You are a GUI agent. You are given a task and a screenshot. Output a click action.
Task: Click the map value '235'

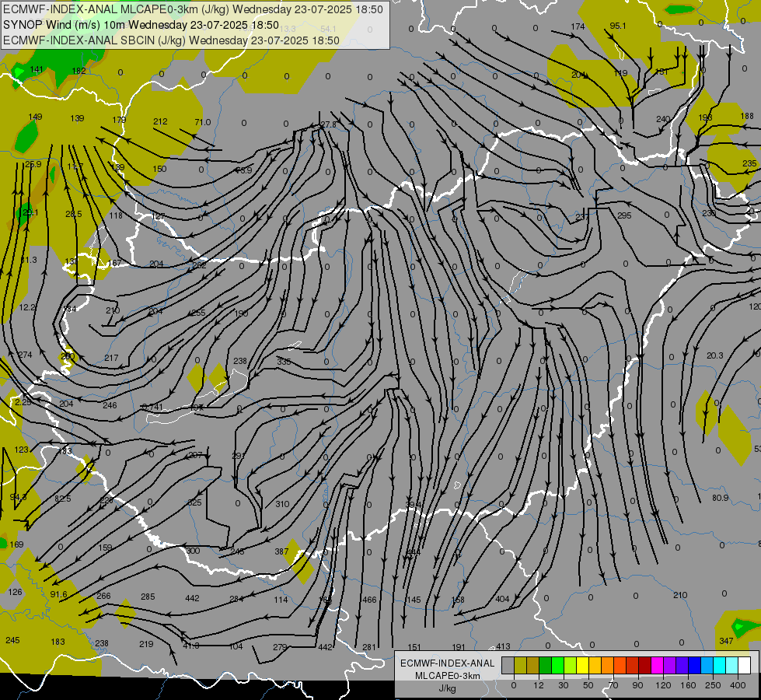point(749,163)
